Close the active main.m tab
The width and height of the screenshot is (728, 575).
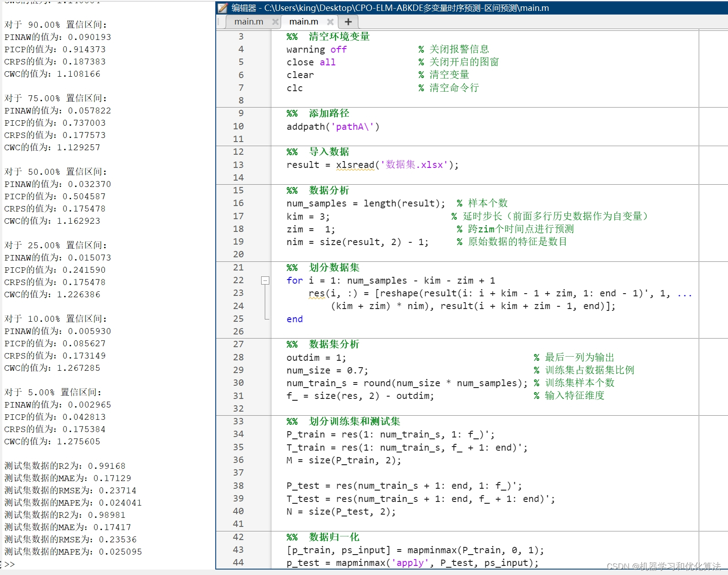pyautogui.click(x=330, y=22)
